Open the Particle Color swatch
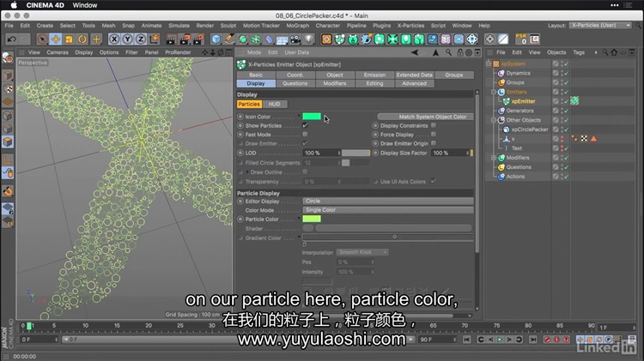The height and width of the screenshot is (361, 644). coord(312,219)
